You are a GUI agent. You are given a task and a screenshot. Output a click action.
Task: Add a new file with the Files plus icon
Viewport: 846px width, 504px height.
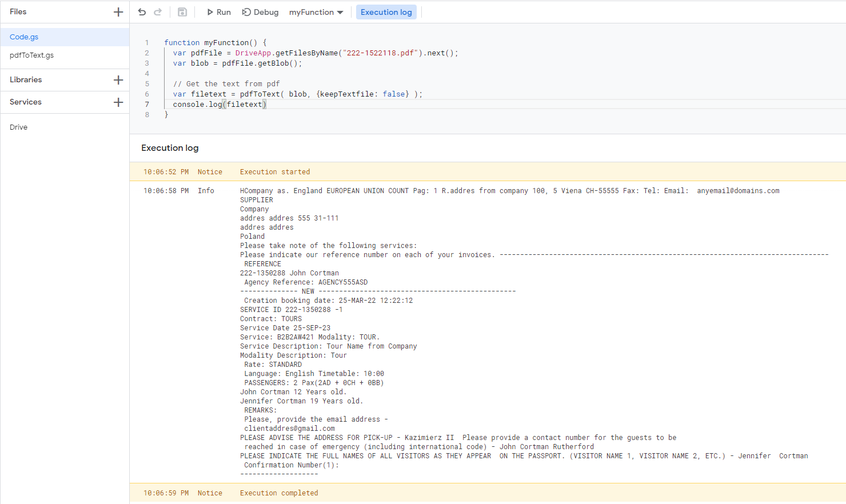(118, 12)
